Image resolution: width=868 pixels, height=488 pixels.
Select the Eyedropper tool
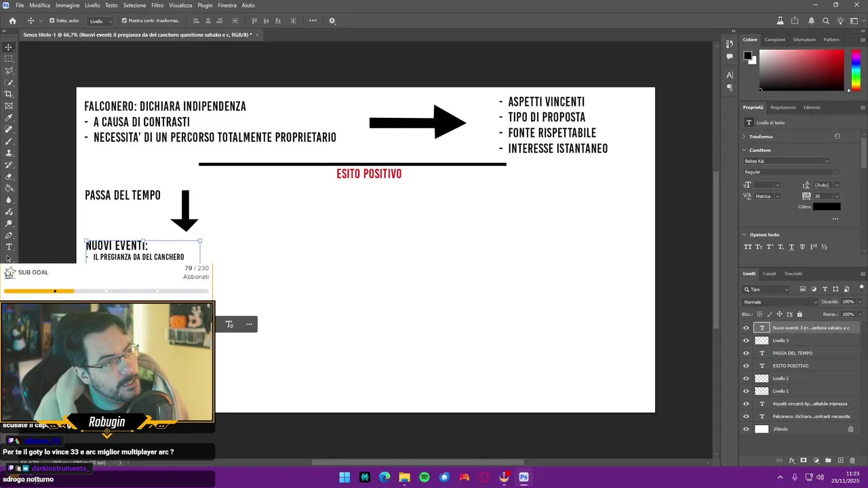click(x=9, y=118)
